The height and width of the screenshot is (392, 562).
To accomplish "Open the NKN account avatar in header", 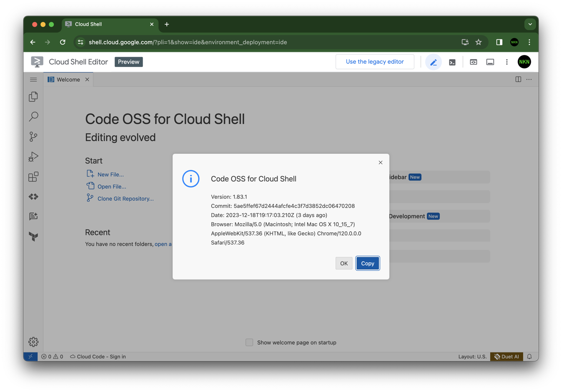I will (524, 62).
